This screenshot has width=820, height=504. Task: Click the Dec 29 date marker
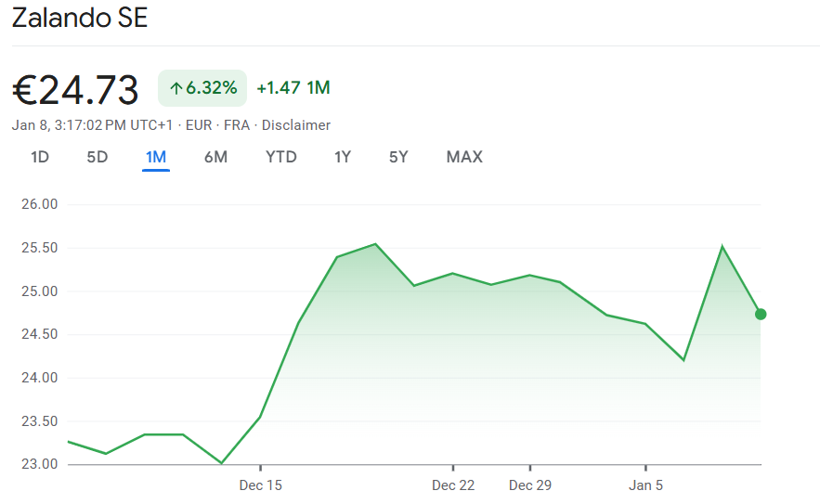(530, 485)
